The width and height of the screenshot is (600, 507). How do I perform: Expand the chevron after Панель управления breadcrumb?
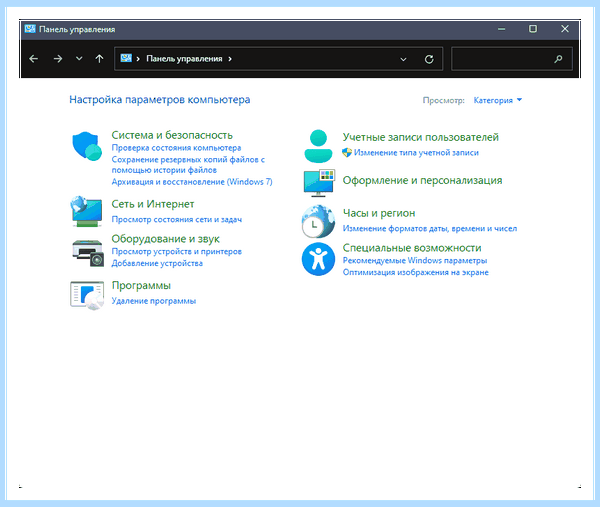(230, 59)
